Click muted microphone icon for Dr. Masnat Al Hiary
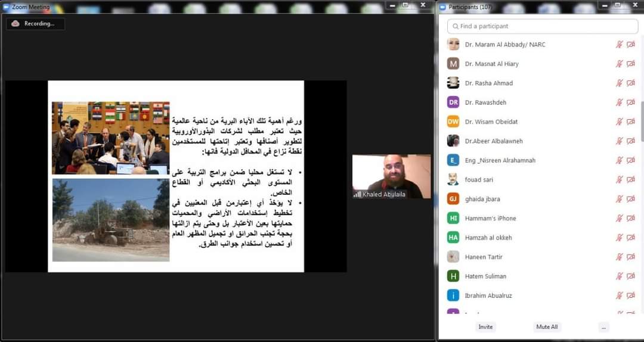This screenshot has height=342, width=644. 620,64
